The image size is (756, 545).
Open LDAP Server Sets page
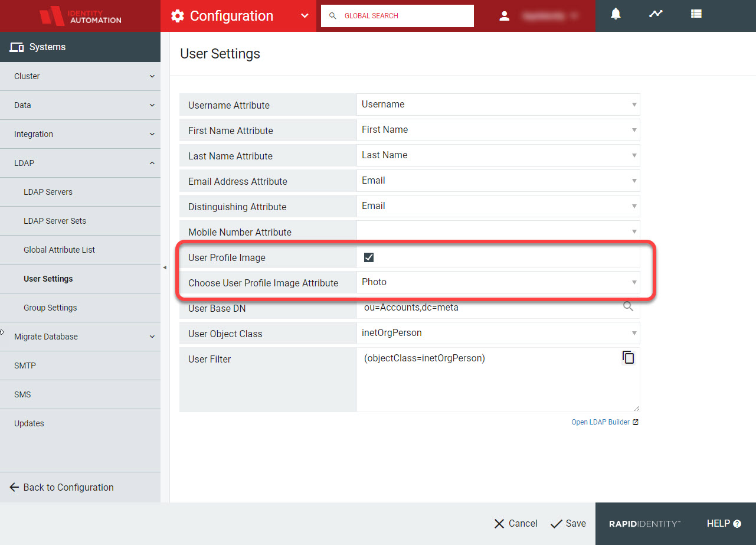[80, 221]
